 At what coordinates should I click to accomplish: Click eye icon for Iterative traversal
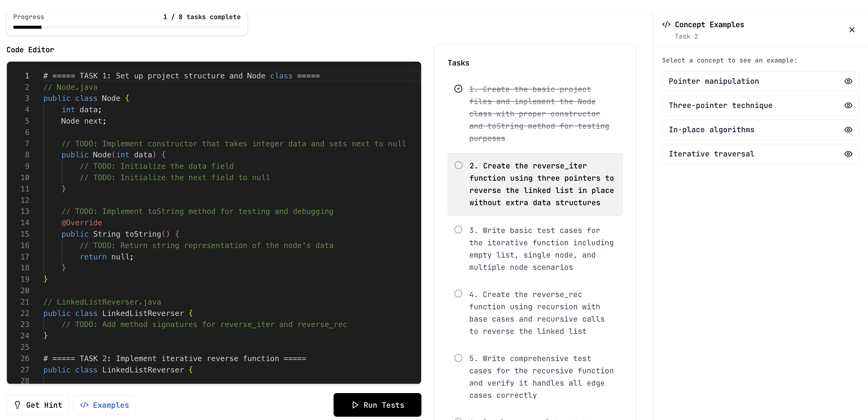848,154
